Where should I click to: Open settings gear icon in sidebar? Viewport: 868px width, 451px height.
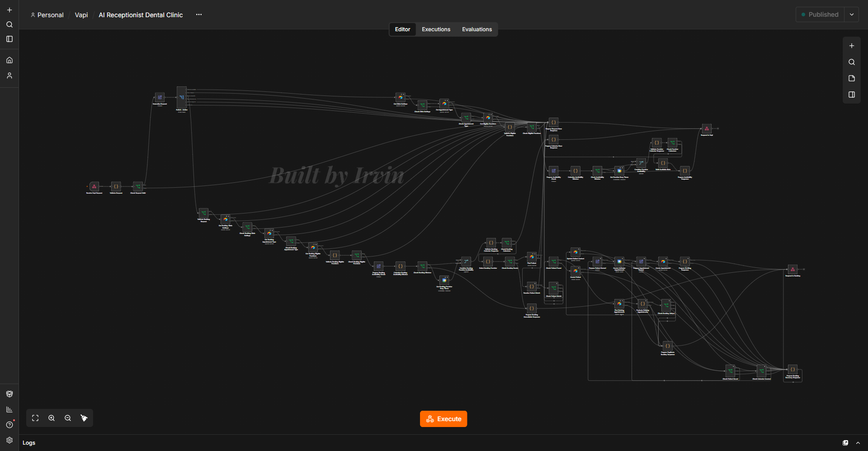tap(9, 440)
